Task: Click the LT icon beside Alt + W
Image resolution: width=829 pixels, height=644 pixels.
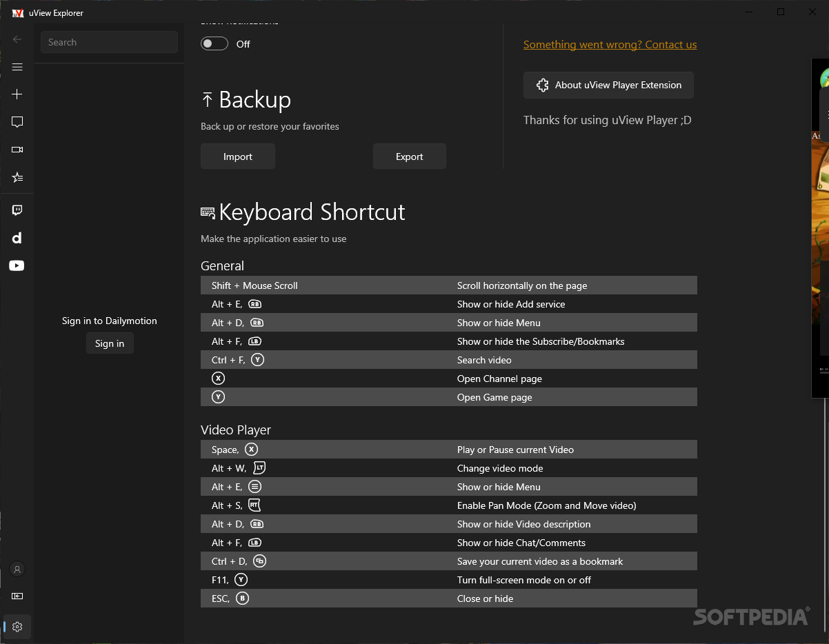Action: pos(259,468)
